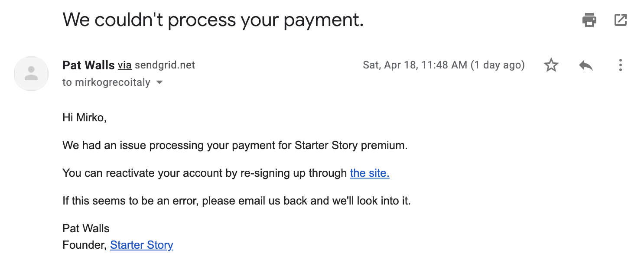The height and width of the screenshot is (273, 644).
Task: Click the sender's profile avatar
Action: pos(31,74)
